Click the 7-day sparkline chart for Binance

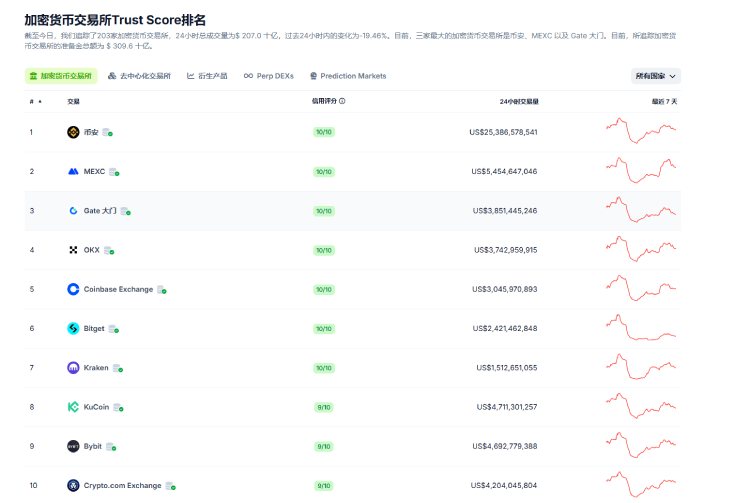point(641,132)
